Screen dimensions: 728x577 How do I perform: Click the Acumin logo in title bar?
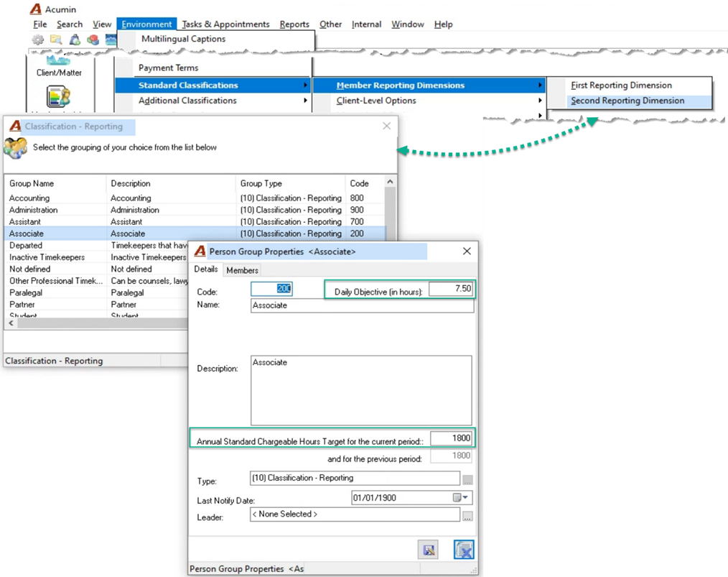pyautogui.click(x=36, y=9)
